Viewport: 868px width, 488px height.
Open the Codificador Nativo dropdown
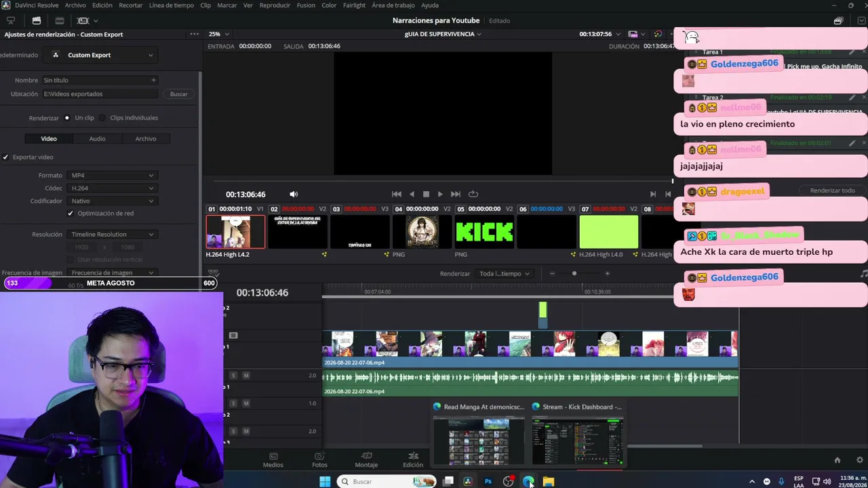point(113,201)
